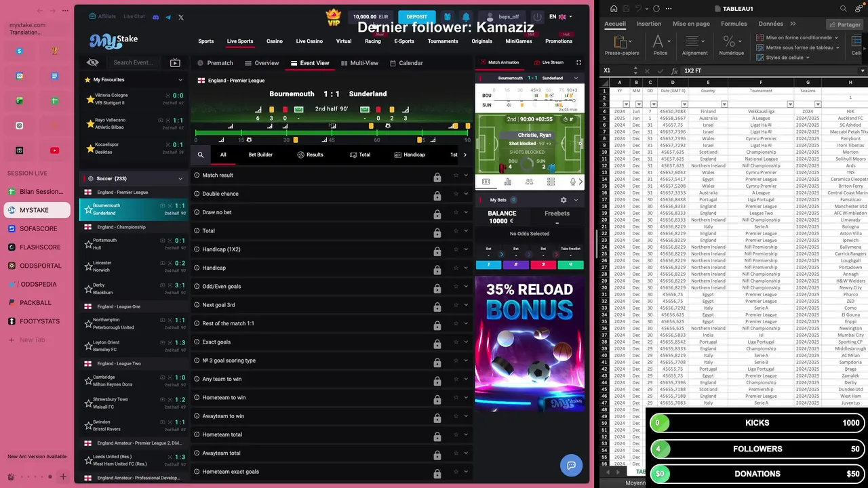Open the Formules ribbon tab in Excel

click(734, 24)
